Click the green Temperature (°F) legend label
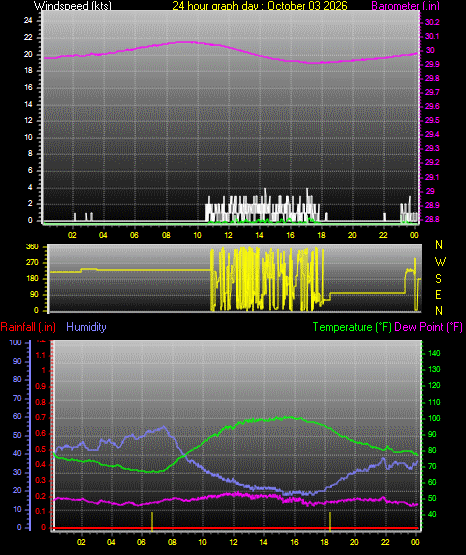Image resolution: width=466 pixels, height=555 pixels. tap(352, 327)
